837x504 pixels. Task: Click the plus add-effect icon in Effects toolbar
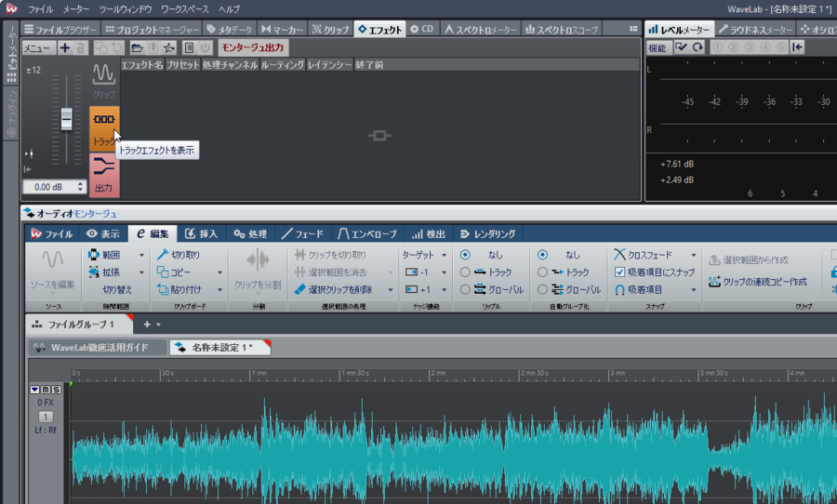(x=64, y=48)
